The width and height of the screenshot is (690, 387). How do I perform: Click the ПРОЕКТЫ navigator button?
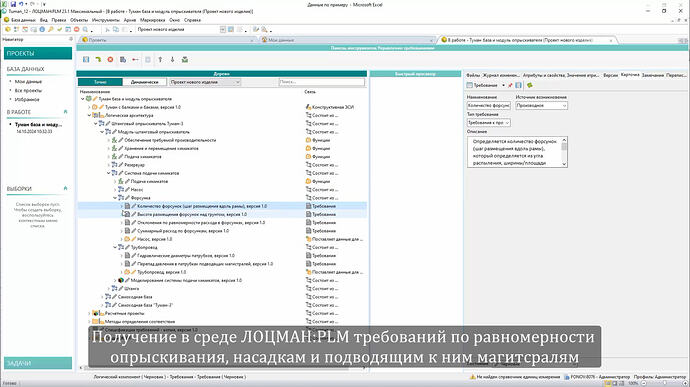pos(38,53)
